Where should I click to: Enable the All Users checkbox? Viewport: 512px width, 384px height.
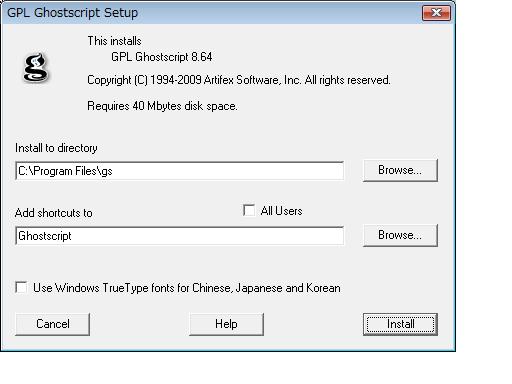point(249,210)
